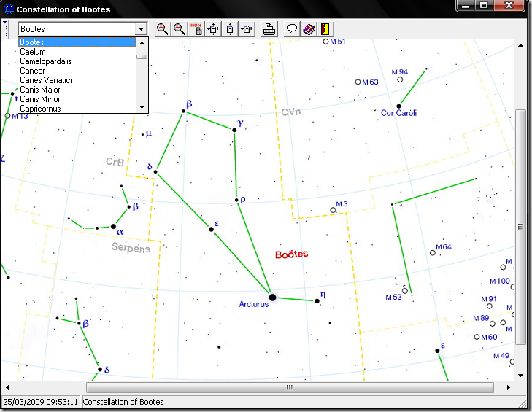Click the window resize grip corner
532x412 pixels.
(523, 403)
